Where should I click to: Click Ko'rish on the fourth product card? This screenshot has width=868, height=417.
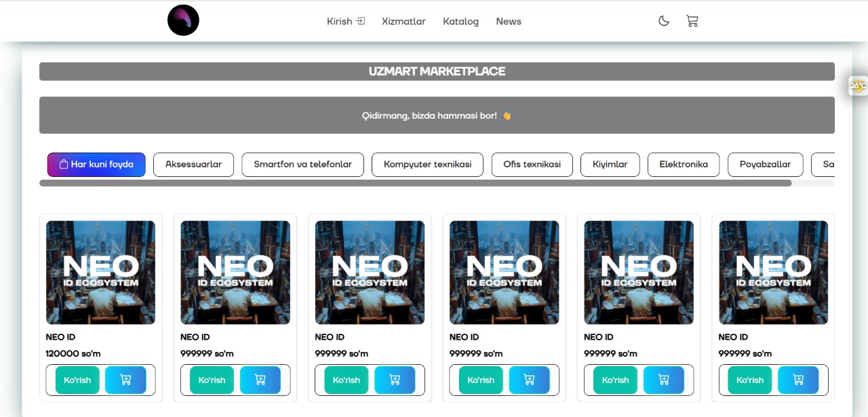pos(481,380)
